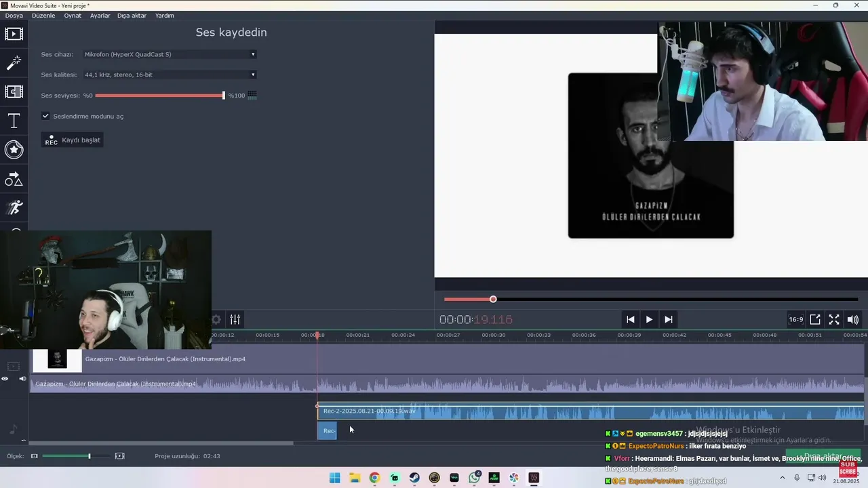This screenshot has width=868, height=488.
Task: Uncheck 'Seslendirme modunu aç' checkbox
Action: pyautogui.click(x=45, y=116)
